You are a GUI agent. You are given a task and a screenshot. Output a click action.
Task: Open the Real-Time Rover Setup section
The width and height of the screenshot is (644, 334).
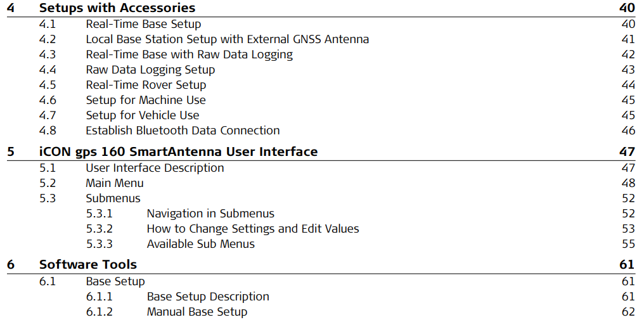pos(146,85)
